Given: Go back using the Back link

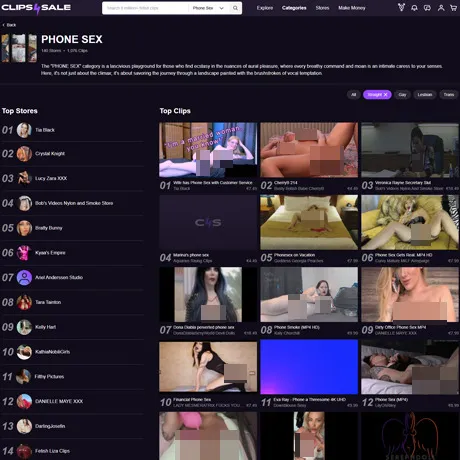Looking at the screenshot, I should (9, 25).
